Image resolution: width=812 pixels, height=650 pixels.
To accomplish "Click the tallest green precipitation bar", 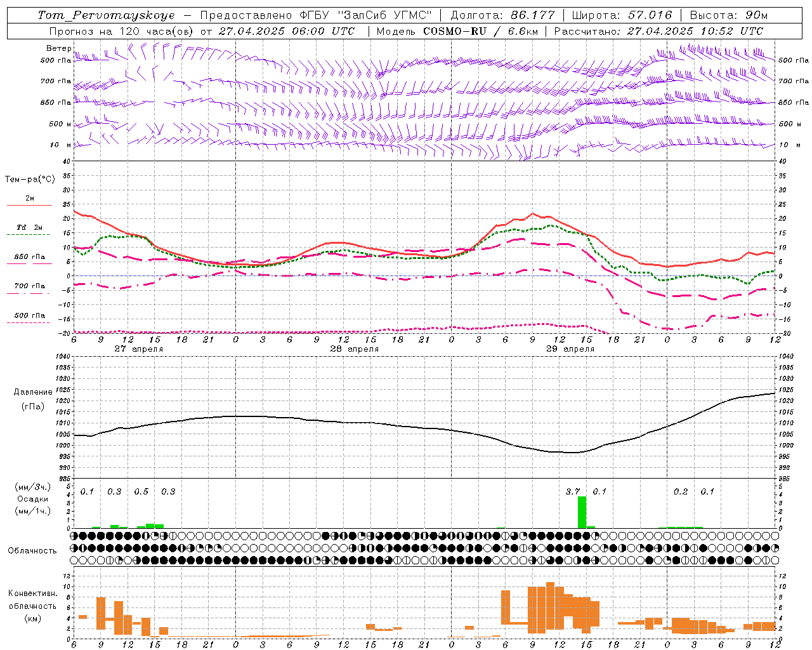I will pos(582,512).
